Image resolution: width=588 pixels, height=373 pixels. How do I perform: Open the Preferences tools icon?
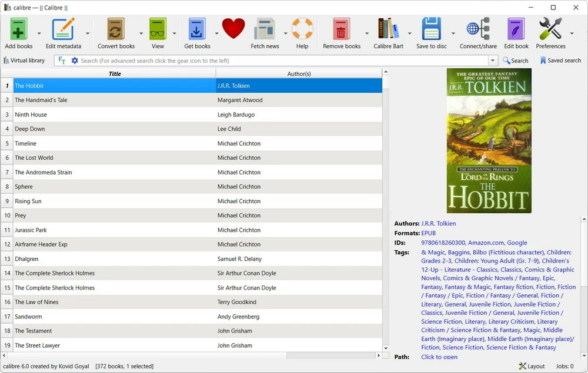[x=550, y=29]
